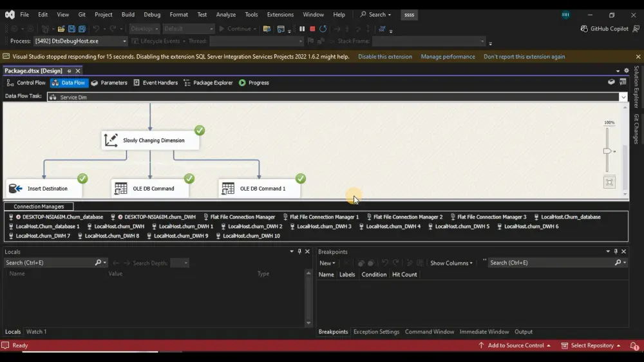This screenshot has height=362, width=644.
Task: Toggle auto-hide pin on Locals panel
Action: tap(299, 252)
